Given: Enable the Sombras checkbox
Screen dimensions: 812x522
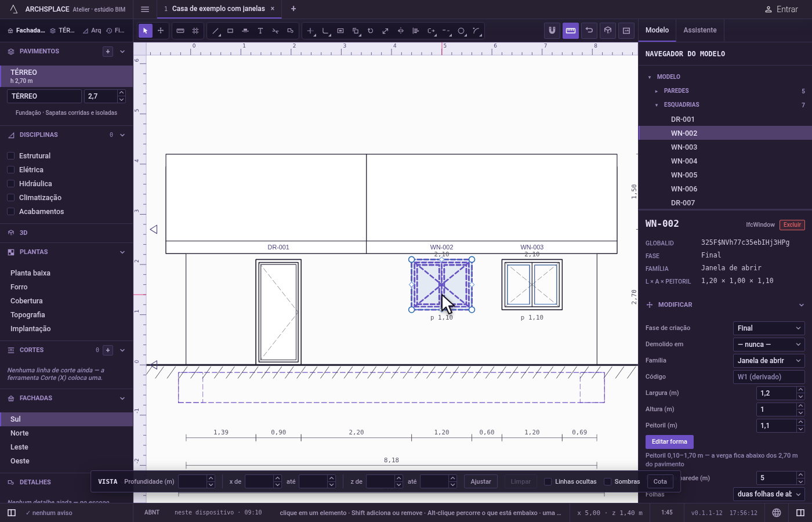Looking at the screenshot, I should pos(607,481).
